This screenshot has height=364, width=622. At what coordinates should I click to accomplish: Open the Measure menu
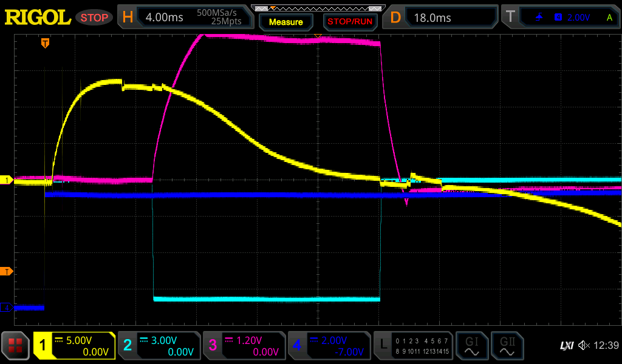click(x=285, y=22)
